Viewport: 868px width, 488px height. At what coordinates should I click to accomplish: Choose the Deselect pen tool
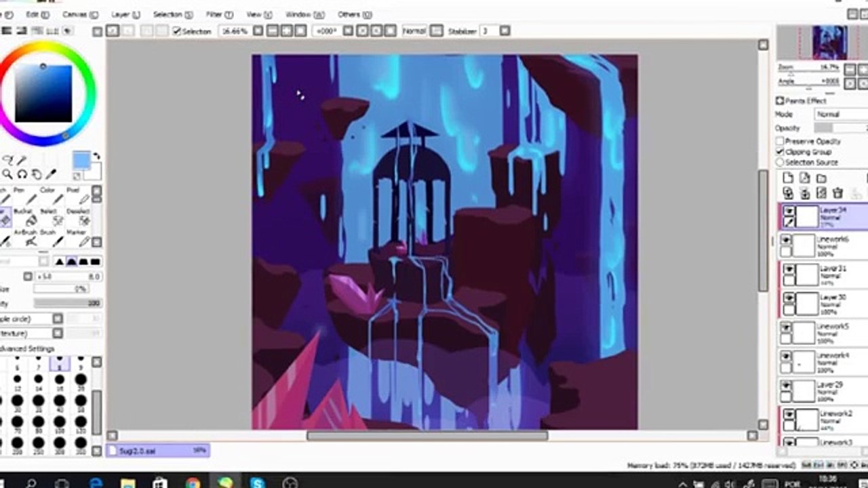(77, 217)
